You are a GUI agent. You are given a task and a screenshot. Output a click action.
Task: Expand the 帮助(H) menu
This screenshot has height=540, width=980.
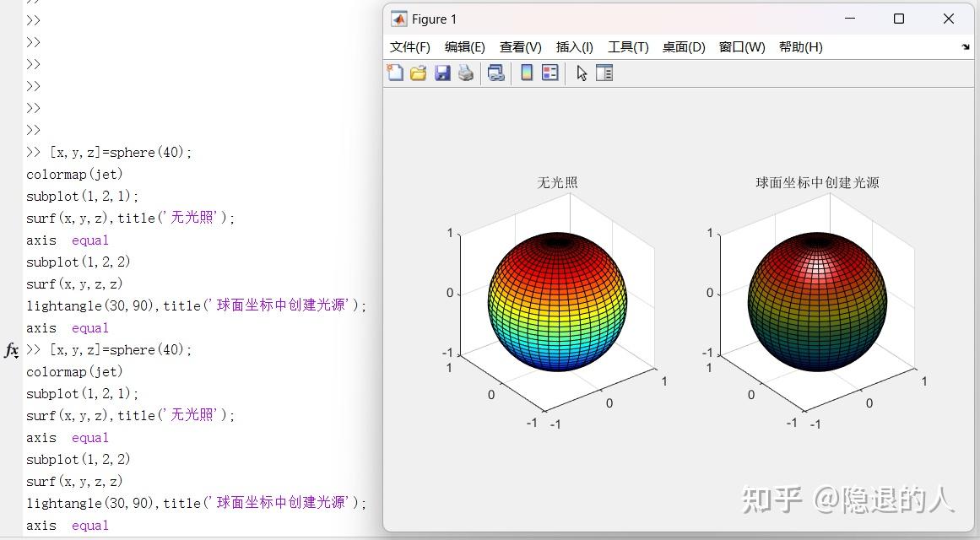click(x=799, y=47)
